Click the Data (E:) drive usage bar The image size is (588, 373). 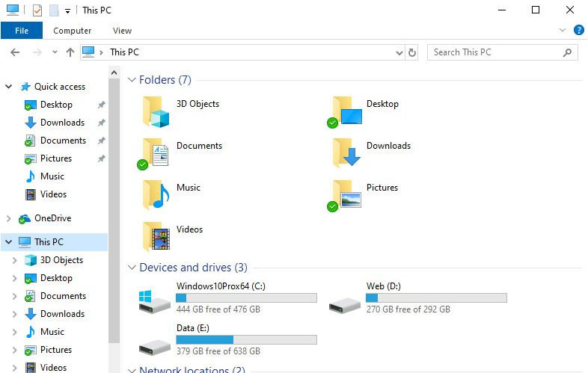(x=246, y=340)
